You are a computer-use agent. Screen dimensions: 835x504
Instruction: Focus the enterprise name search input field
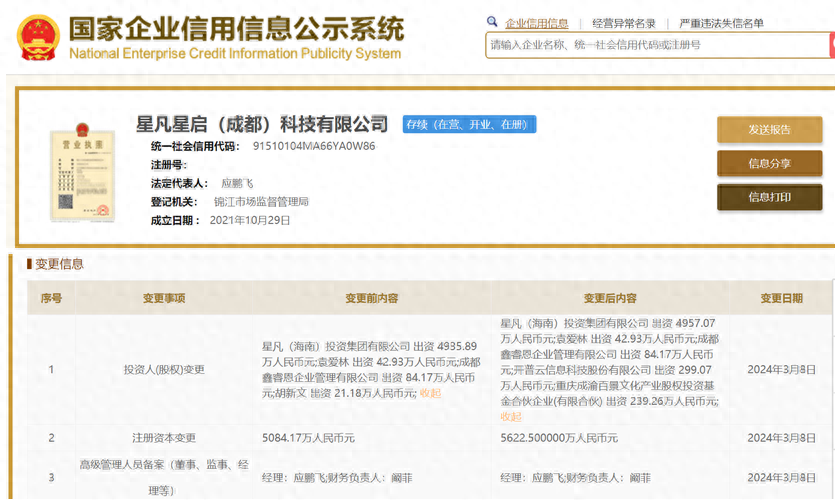click(x=658, y=45)
